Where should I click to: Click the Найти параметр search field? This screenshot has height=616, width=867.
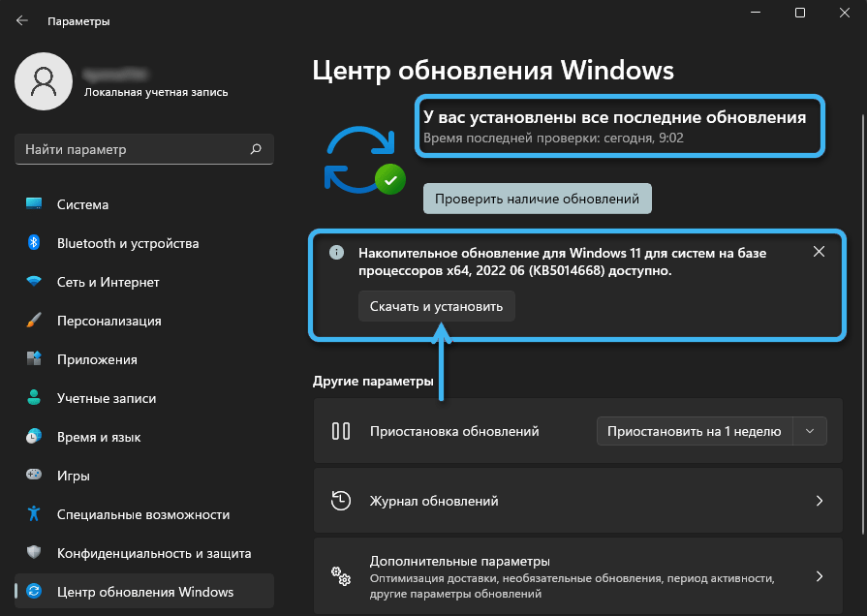(x=131, y=149)
